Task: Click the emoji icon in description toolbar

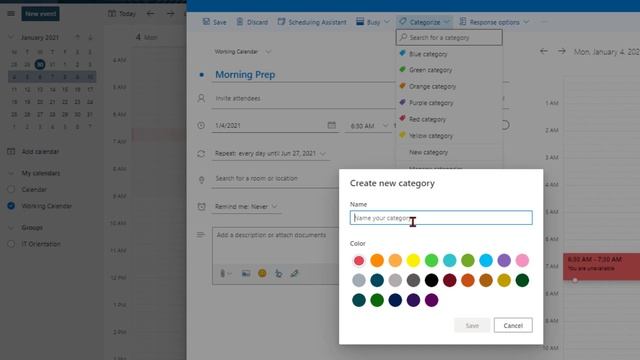Action: (x=262, y=273)
